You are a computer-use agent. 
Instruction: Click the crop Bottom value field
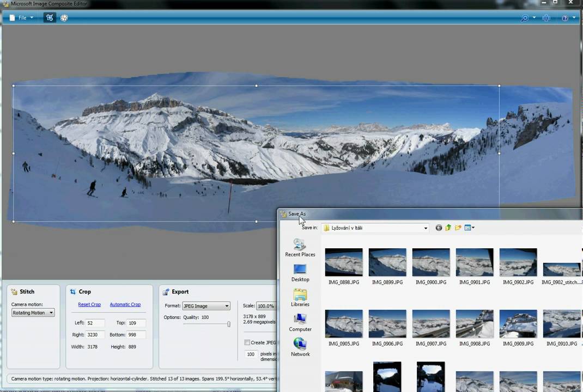point(136,335)
